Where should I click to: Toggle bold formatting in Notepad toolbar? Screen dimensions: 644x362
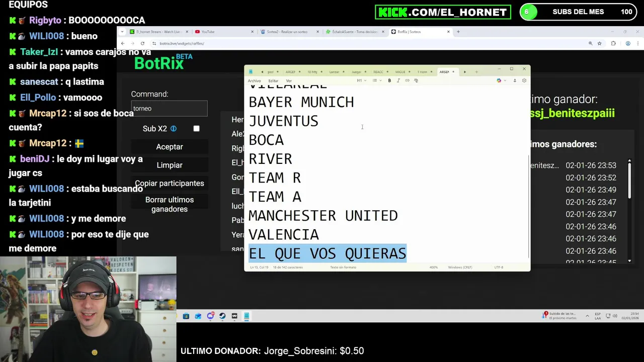tap(389, 80)
